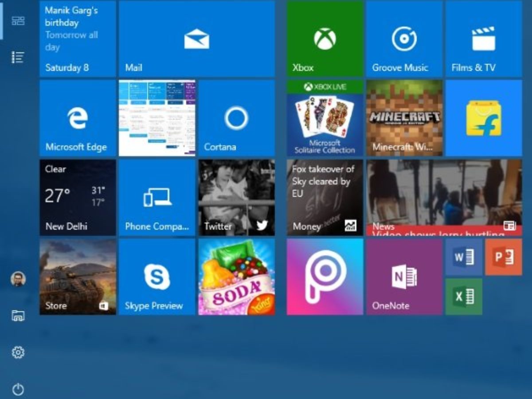Viewport: 532px width, 399px height.
Task: Click the Power button in the sidebar
Action: [x=18, y=390]
